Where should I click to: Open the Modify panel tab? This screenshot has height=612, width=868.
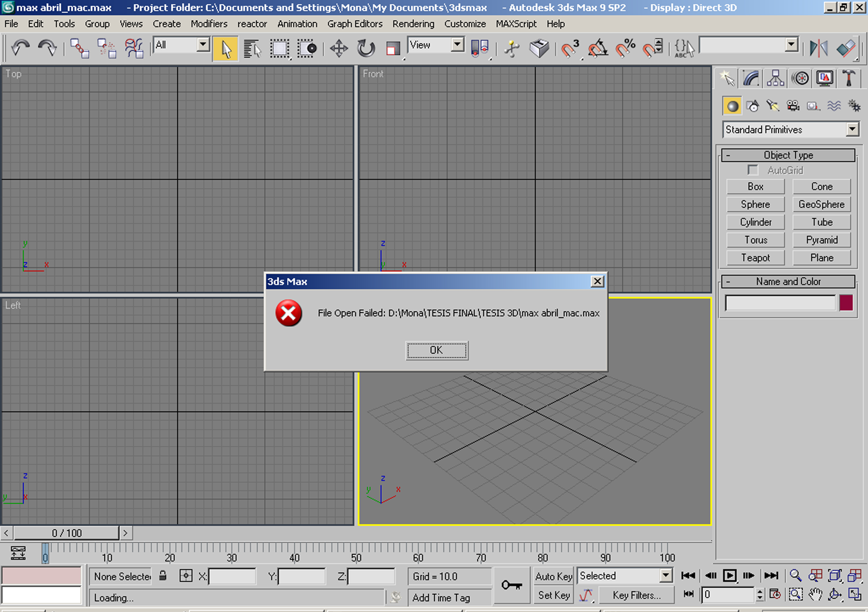click(751, 79)
